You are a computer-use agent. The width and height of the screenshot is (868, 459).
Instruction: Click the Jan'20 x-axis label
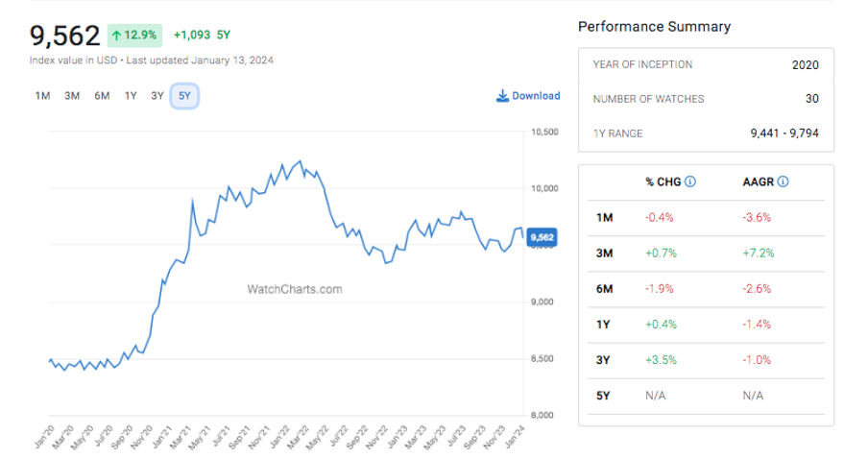pos(44,436)
